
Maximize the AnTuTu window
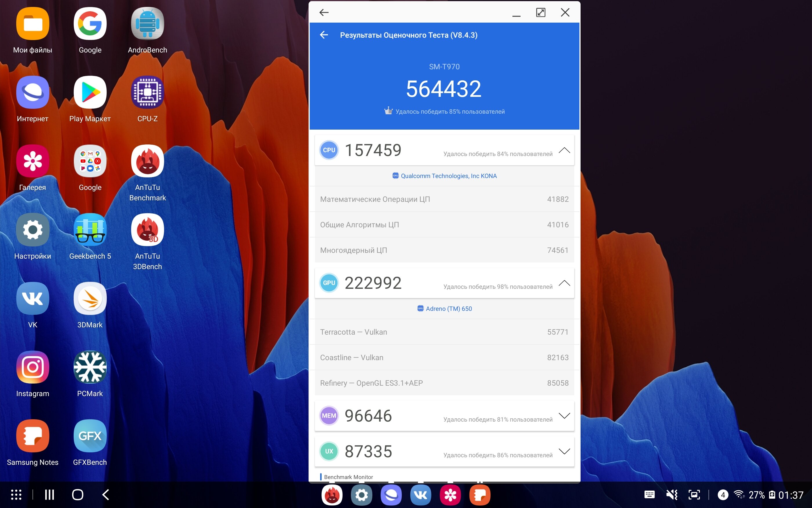point(541,12)
